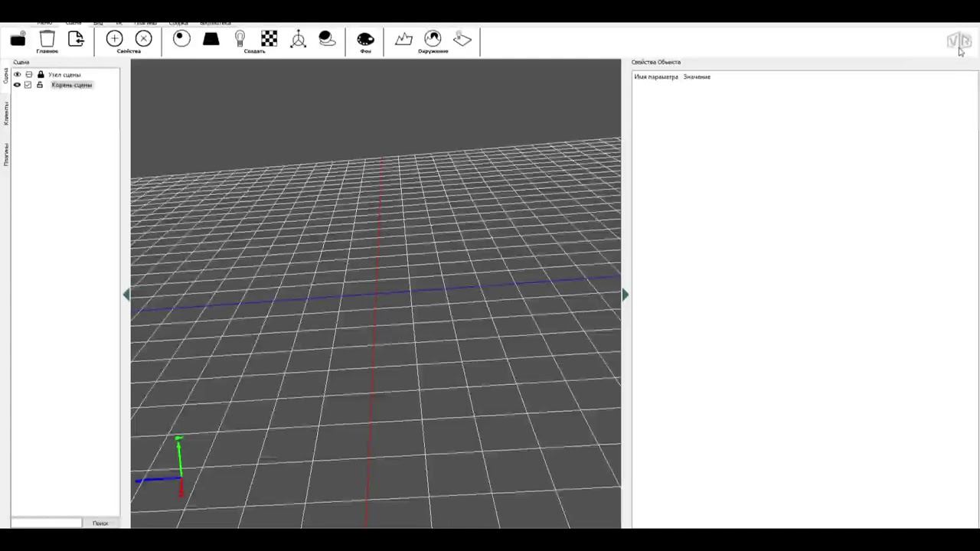
Task: Click the document import arrow icon
Action: pos(76,39)
